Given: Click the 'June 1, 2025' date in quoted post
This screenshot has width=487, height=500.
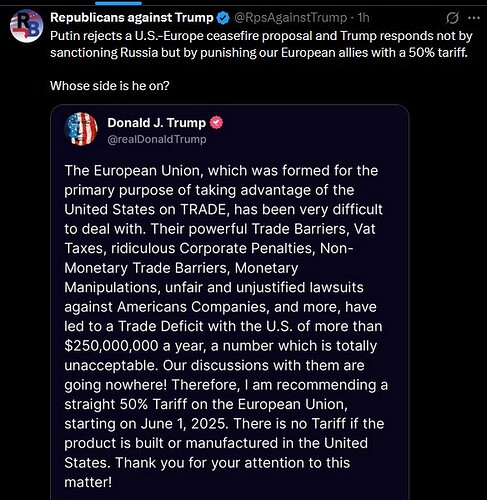Looking at the screenshot, I should (185, 424).
